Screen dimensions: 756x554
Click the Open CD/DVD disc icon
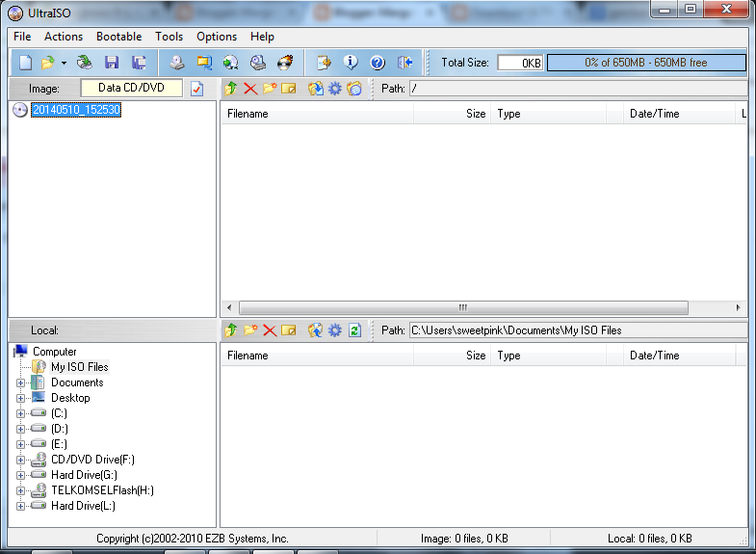(85, 63)
